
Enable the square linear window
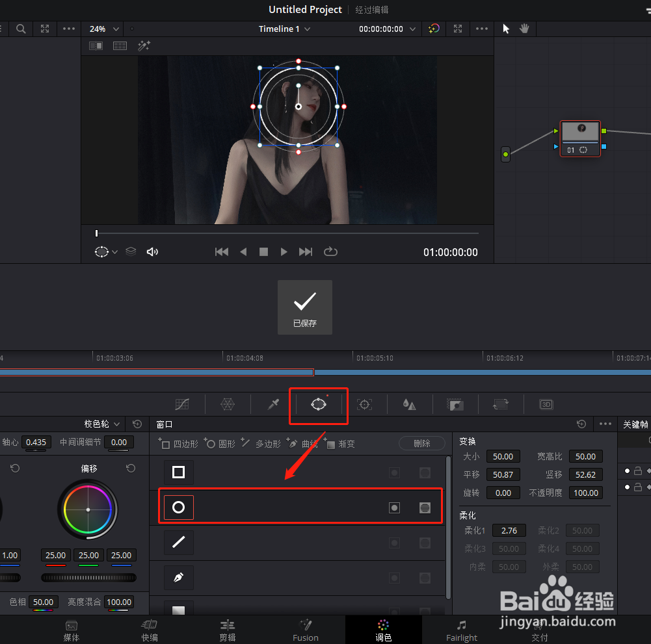(179, 472)
